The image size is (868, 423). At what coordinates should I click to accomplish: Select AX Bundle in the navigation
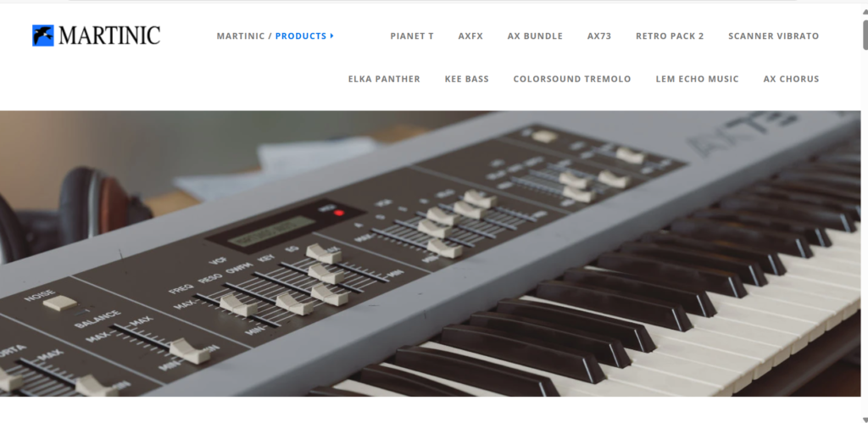[x=535, y=36]
